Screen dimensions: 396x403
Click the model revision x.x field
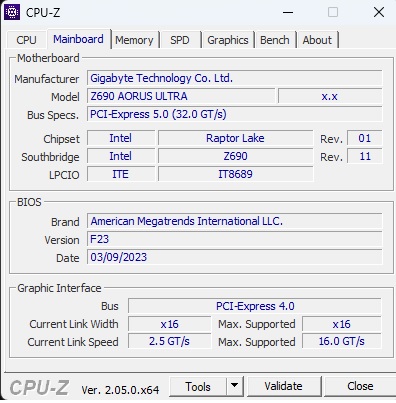[x=330, y=96]
